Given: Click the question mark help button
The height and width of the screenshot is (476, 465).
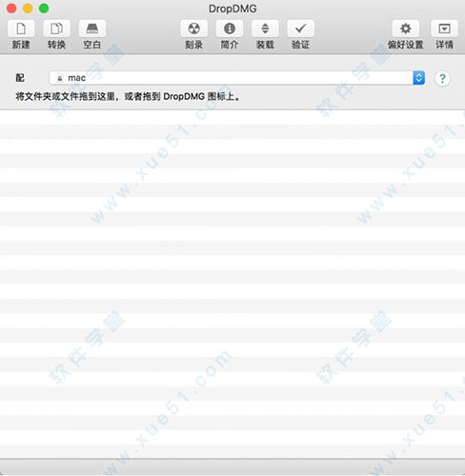Looking at the screenshot, I should tap(442, 78).
